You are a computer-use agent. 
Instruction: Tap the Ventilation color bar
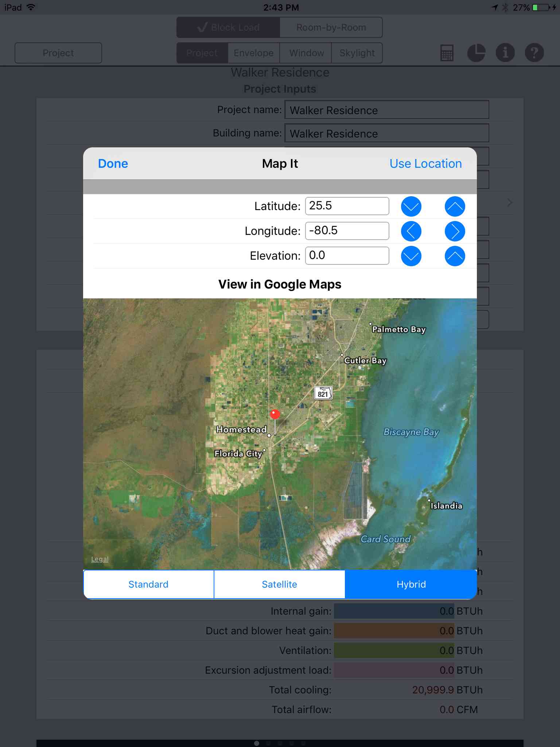(394, 650)
